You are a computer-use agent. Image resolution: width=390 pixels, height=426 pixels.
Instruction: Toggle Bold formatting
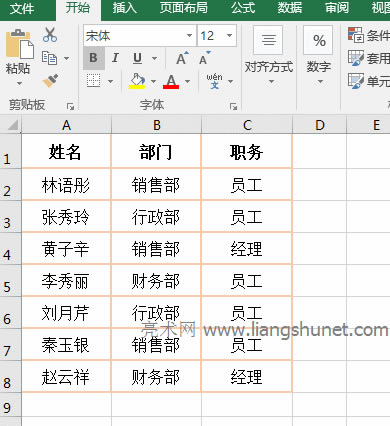(94, 58)
